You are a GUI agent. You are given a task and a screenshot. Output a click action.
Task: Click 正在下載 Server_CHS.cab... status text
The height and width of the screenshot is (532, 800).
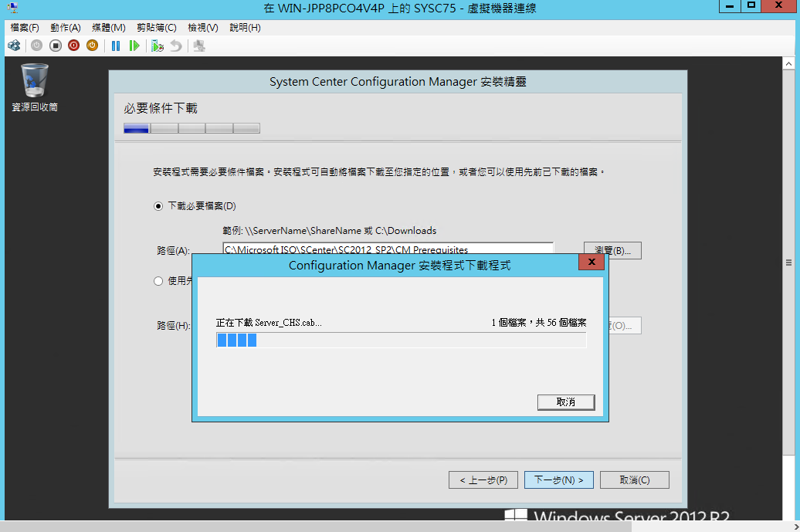269,322
